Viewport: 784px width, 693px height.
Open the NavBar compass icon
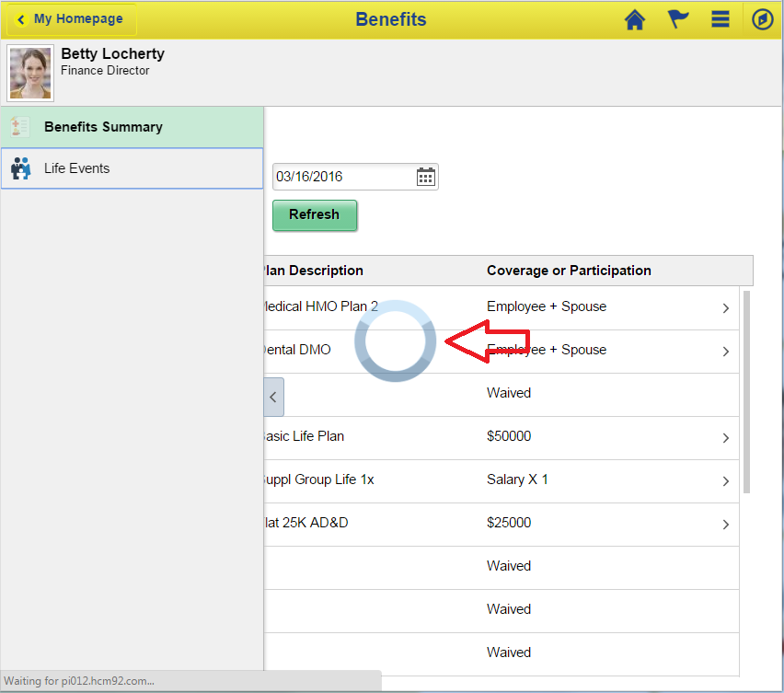coord(763,19)
